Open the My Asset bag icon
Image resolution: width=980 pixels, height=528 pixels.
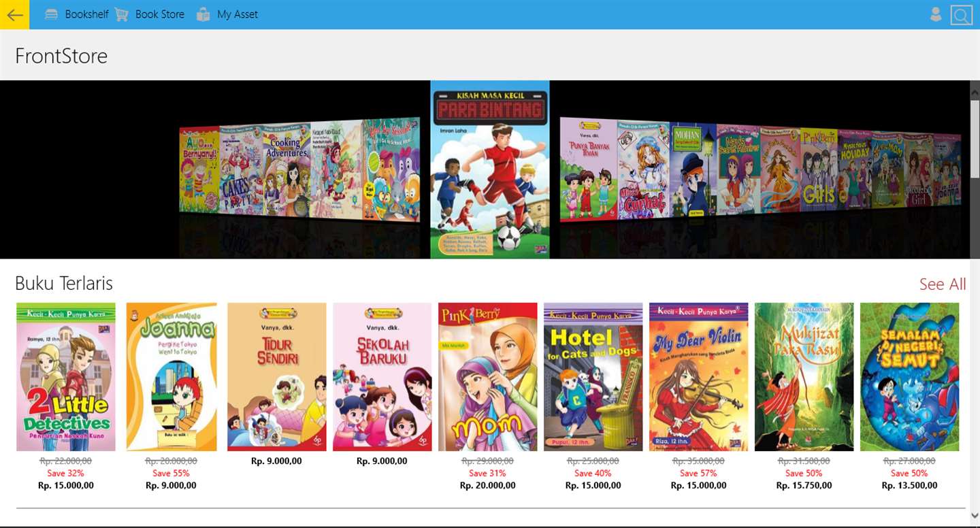tap(203, 14)
